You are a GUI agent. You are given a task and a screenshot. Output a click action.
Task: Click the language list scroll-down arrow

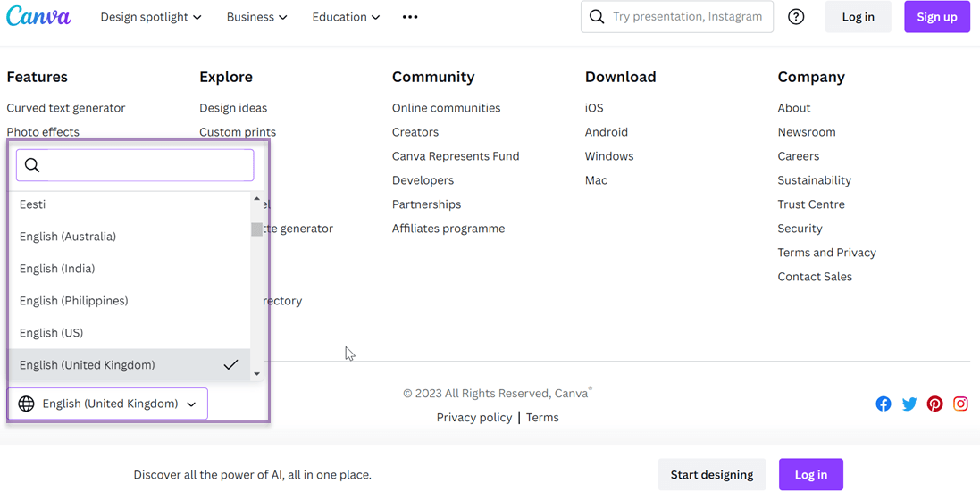[256, 373]
